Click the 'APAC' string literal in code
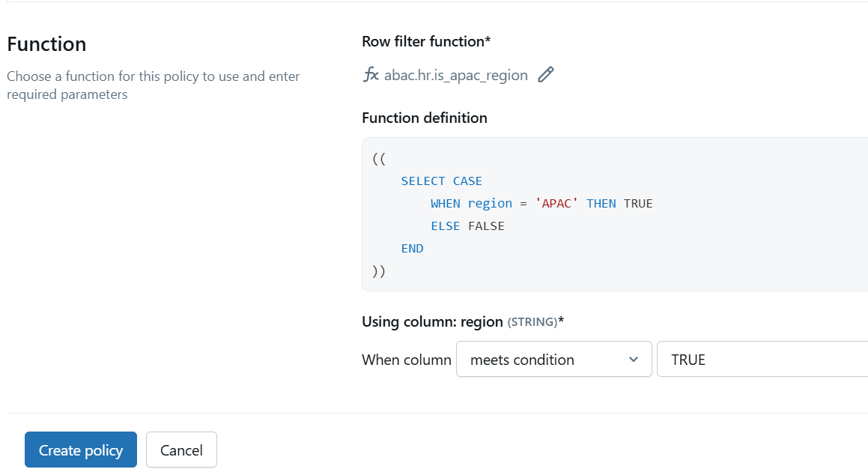 pyautogui.click(x=556, y=204)
